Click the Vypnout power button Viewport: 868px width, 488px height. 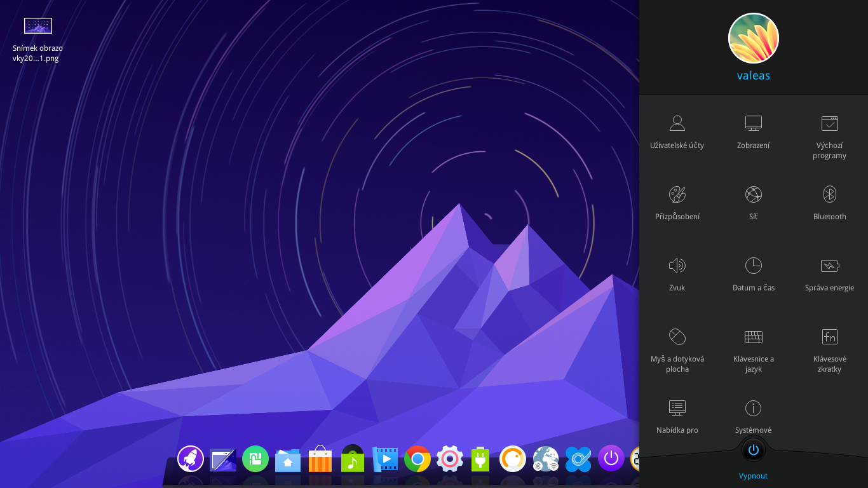754,451
